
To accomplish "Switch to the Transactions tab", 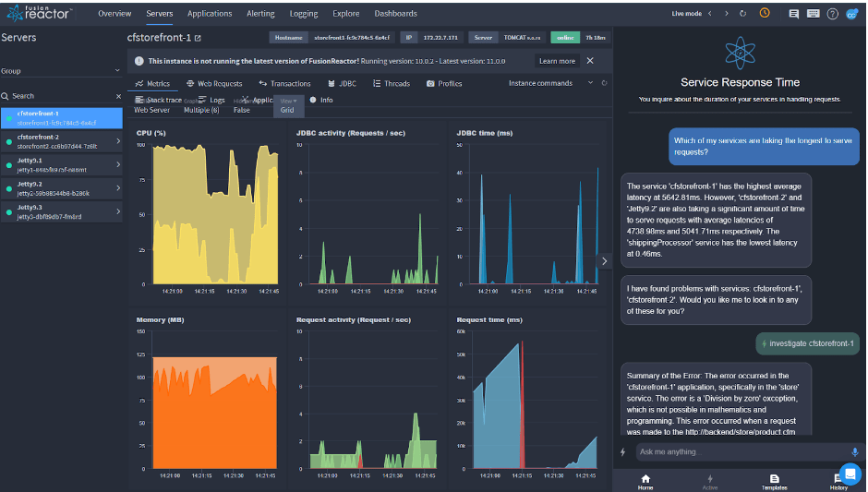I will [285, 84].
